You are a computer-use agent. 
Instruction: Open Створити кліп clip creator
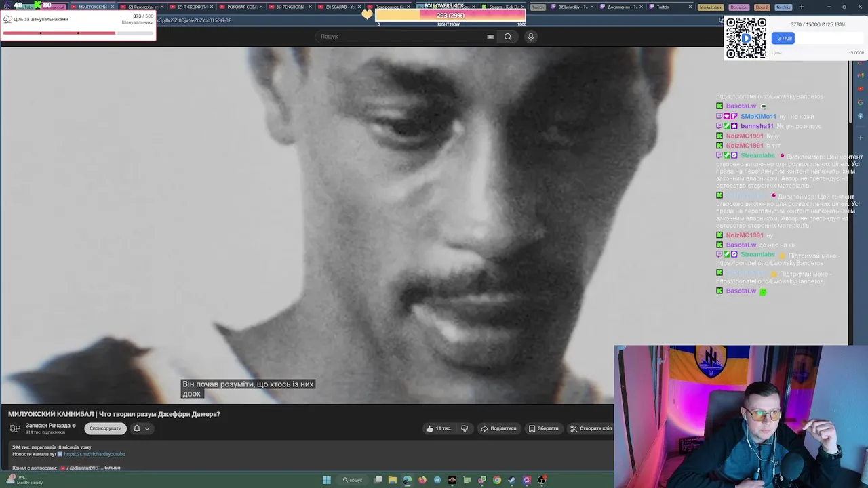click(591, 428)
